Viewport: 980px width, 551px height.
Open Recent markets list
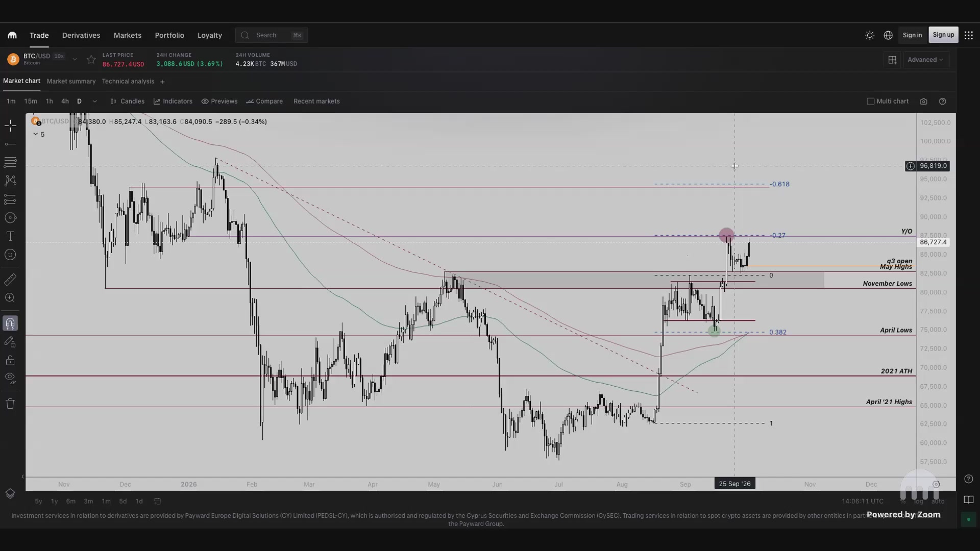(316, 102)
